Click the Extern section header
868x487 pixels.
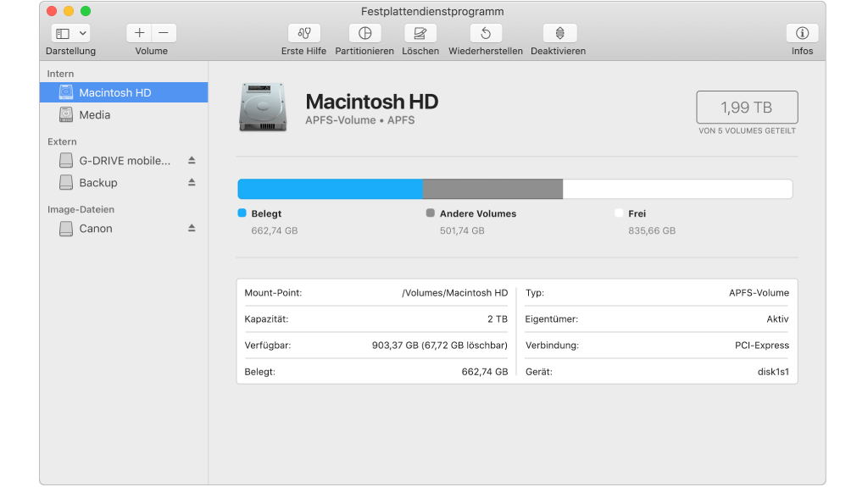[62, 141]
